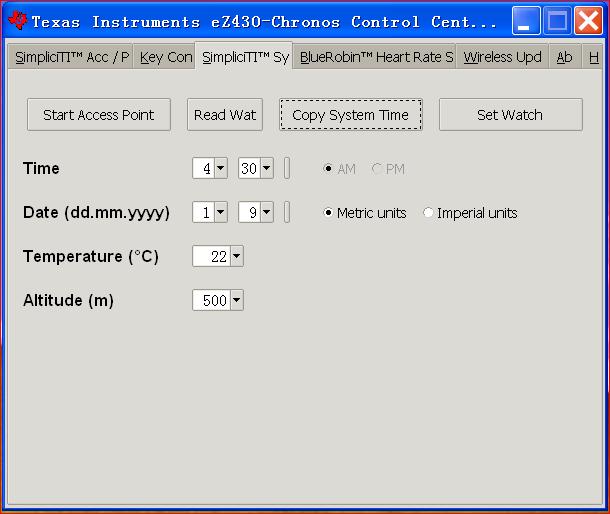The image size is (610, 514).
Task: Click the narrow seconds field beside Time minutes
Action: pyautogui.click(x=287, y=168)
